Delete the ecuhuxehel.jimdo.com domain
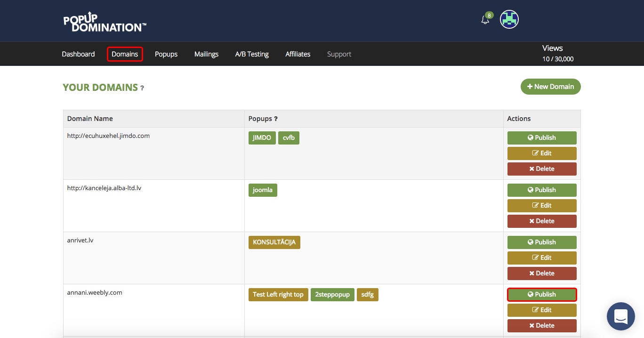 tap(542, 169)
